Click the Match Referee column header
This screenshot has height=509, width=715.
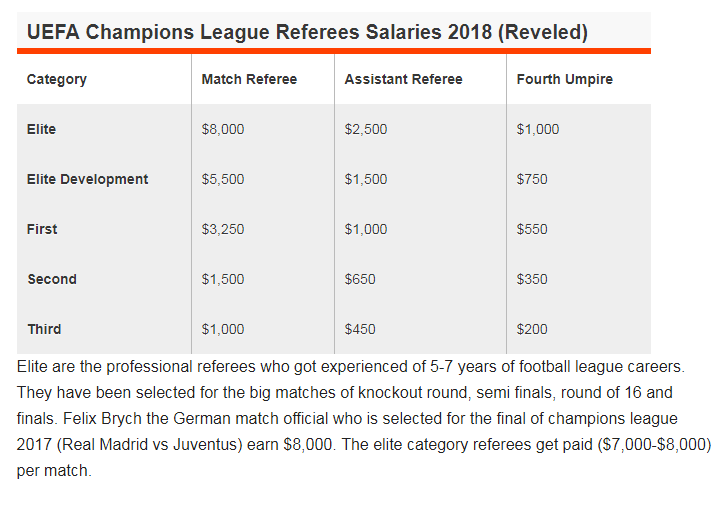[x=249, y=79]
